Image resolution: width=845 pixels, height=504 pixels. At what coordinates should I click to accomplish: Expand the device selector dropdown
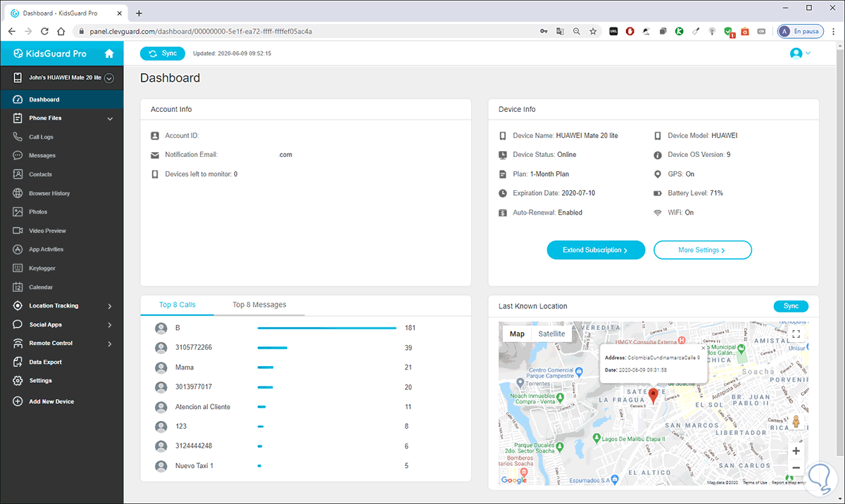(109, 78)
